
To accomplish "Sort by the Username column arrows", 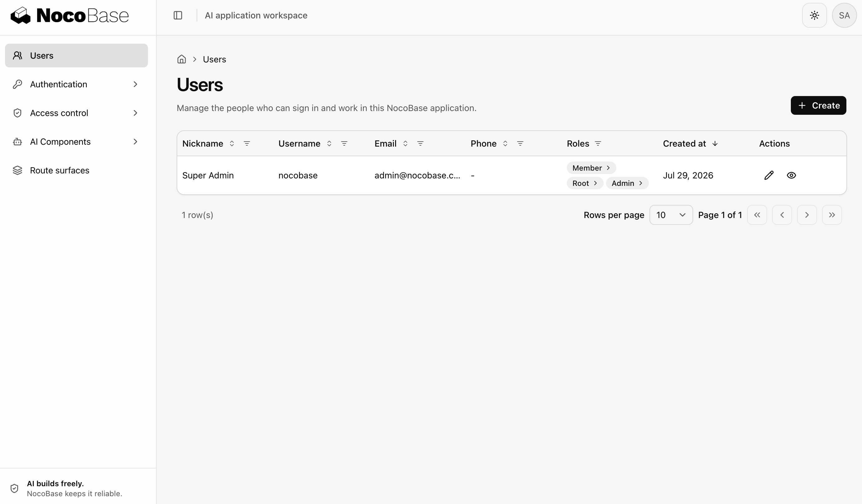I will click(x=329, y=143).
